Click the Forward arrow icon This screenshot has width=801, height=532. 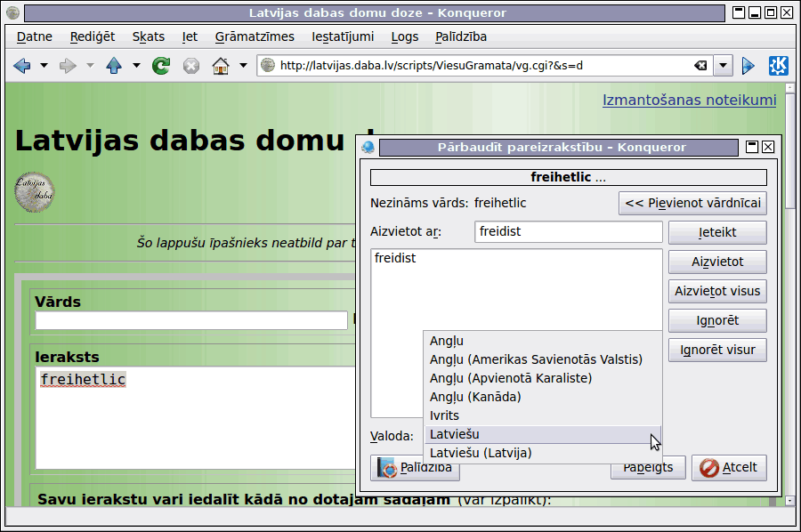click(68, 66)
